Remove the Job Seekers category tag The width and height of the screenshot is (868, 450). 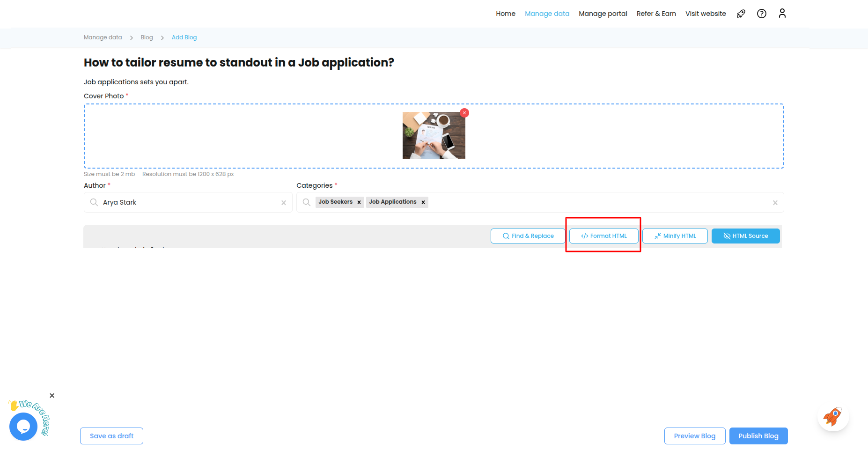tap(359, 202)
